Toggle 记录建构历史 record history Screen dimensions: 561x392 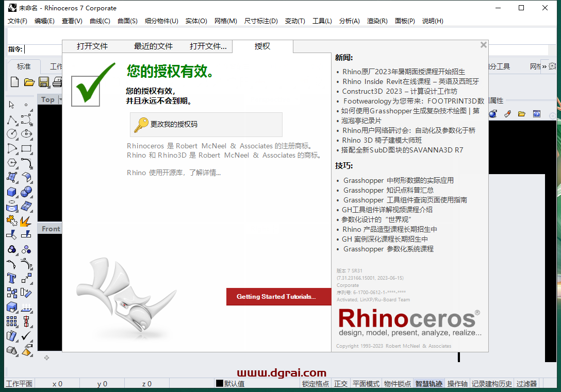491,383
